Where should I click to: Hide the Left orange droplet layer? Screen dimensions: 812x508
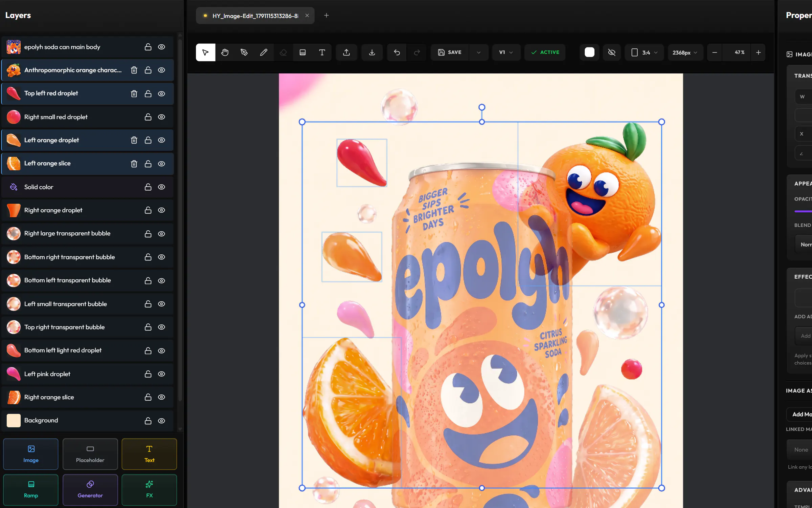click(x=162, y=140)
